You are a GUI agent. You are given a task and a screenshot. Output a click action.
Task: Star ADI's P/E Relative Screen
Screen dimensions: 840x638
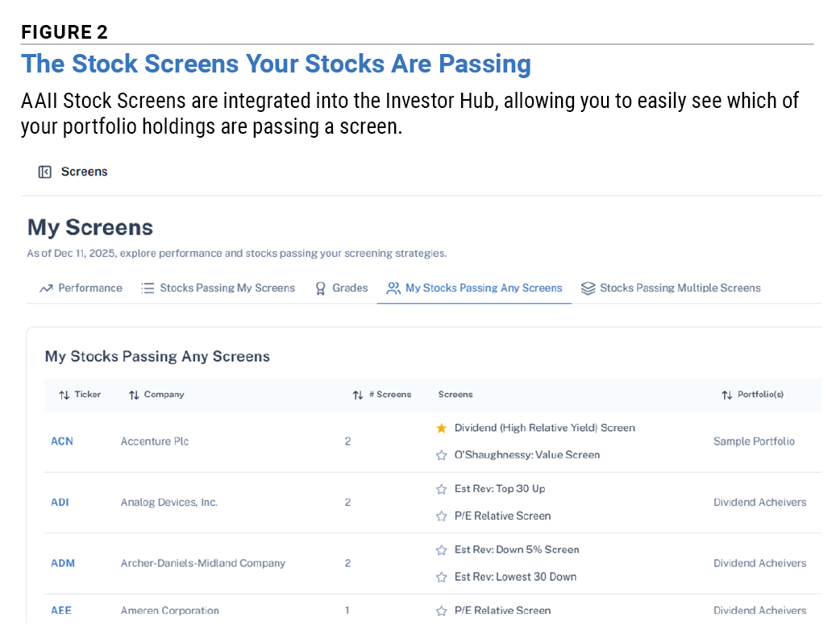442,516
